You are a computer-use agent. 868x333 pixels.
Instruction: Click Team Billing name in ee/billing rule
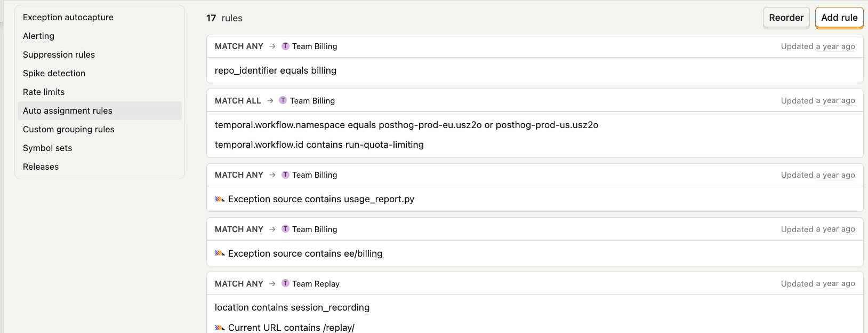315,229
